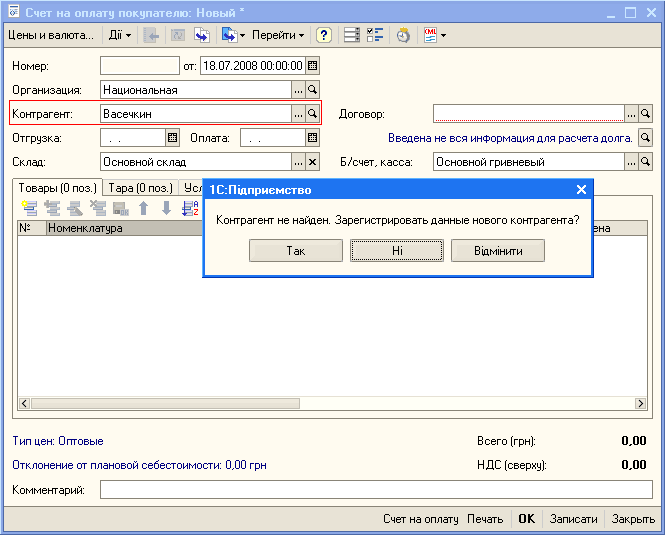Image resolution: width=665 pixels, height=535 pixels.
Task: Open calendar for Отгрузка date field
Action: pyautogui.click(x=172, y=138)
